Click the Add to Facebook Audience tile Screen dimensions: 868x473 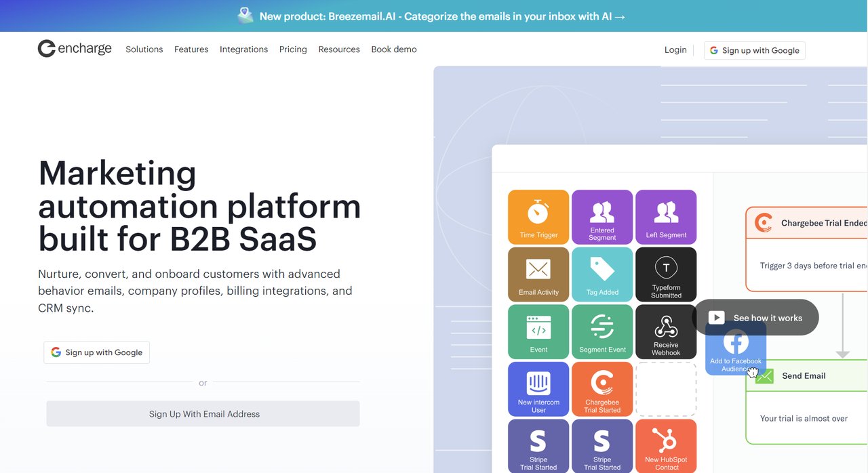pyautogui.click(x=736, y=348)
